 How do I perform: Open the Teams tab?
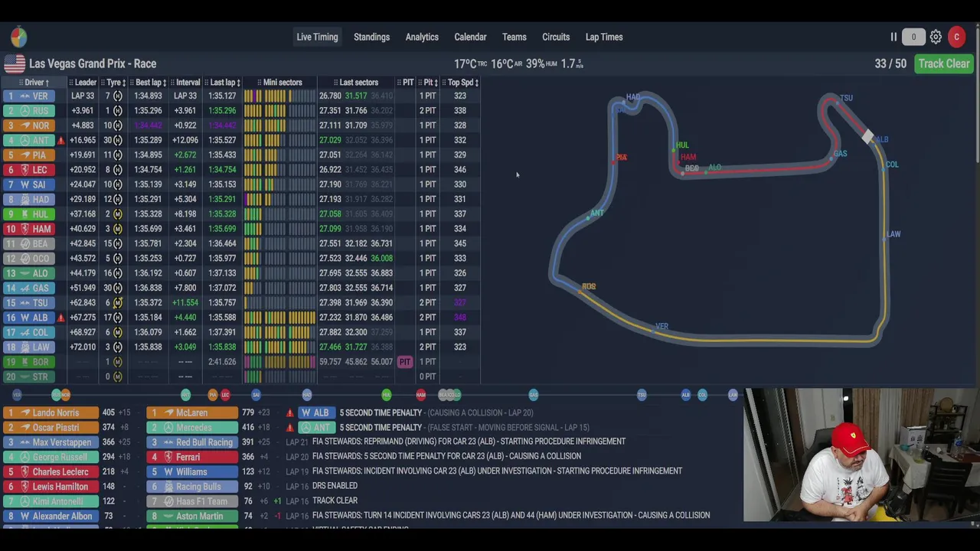point(514,37)
